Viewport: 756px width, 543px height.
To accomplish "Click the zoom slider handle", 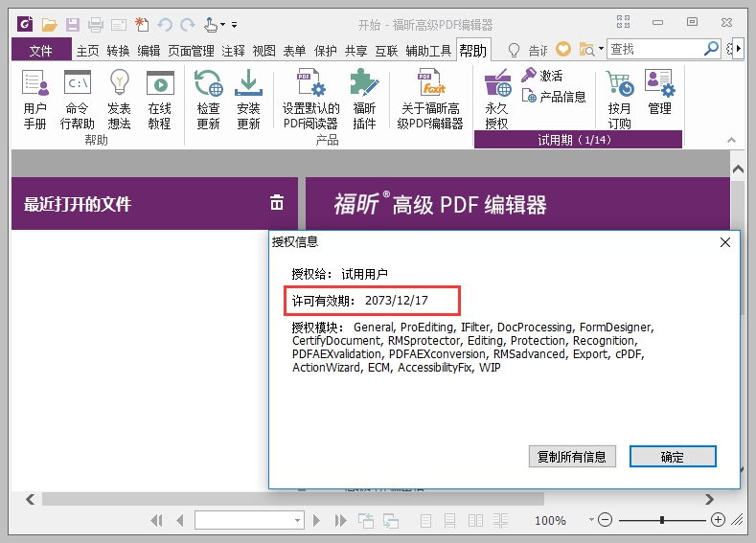I will (662, 520).
